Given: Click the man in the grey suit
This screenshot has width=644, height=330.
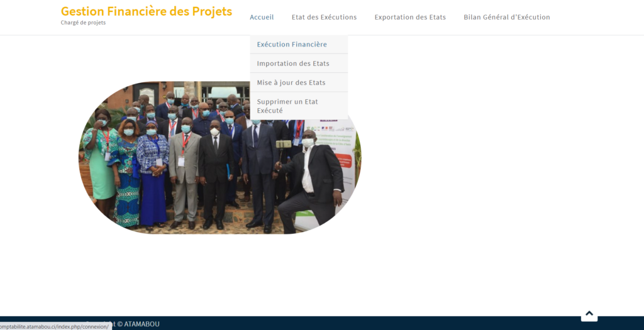Looking at the screenshot, I should tap(186, 170).
